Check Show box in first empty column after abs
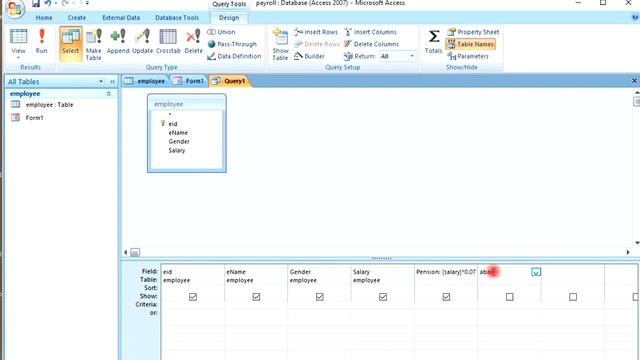Image resolution: width=640 pixels, height=360 pixels. point(573,297)
